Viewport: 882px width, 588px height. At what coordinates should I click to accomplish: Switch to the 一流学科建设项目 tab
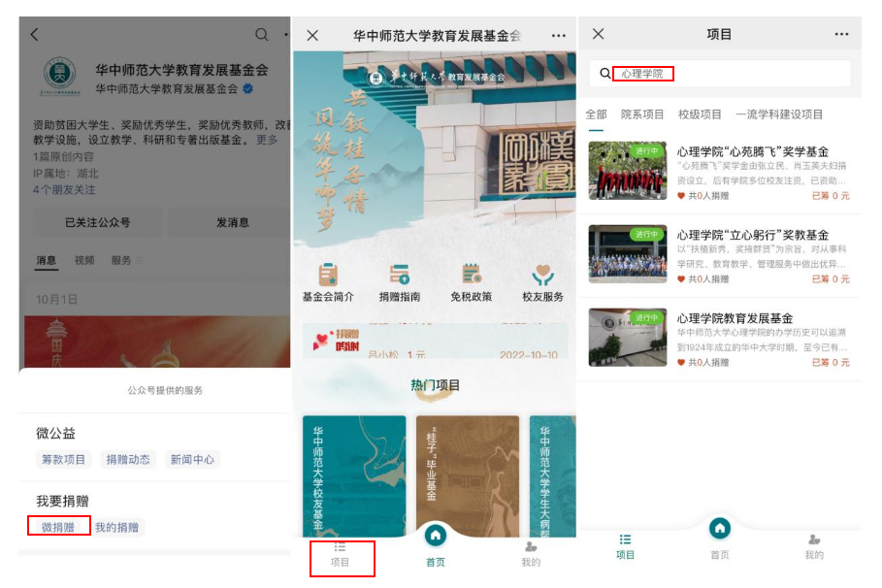(779, 114)
